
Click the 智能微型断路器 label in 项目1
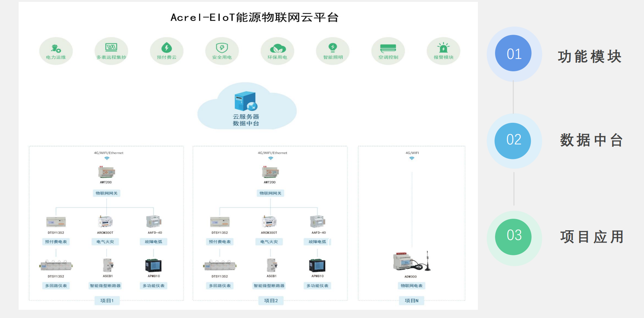pyautogui.click(x=105, y=286)
